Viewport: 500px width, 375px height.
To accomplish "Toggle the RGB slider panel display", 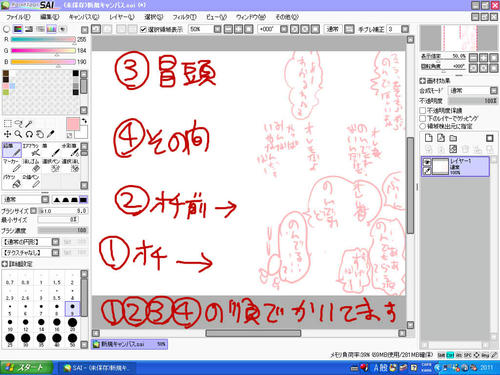I will (x=18, y=29).
